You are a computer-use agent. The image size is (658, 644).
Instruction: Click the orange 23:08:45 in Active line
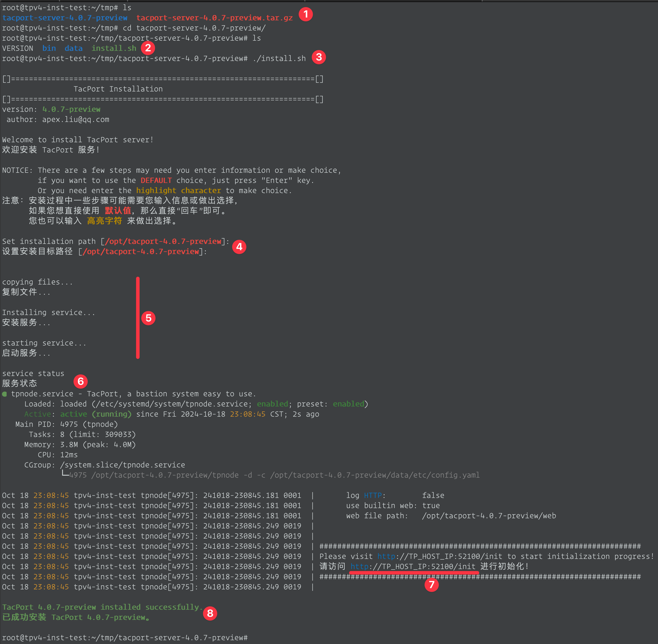click(248, 414)
